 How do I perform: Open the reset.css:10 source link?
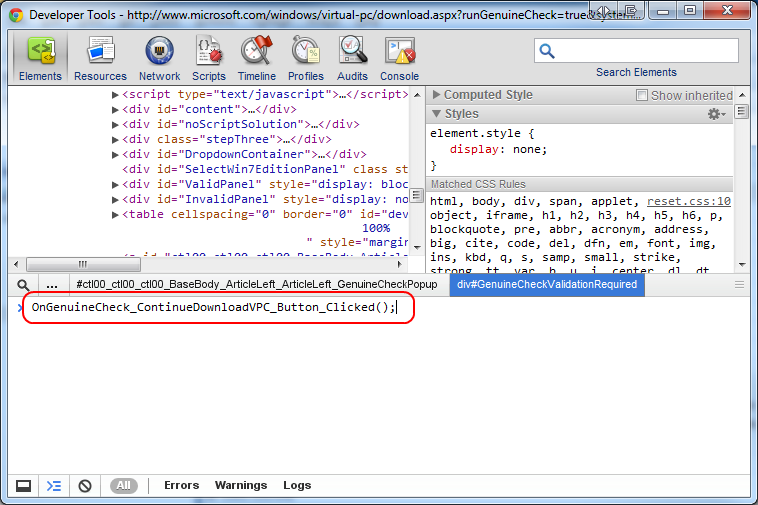click(688, 201)
